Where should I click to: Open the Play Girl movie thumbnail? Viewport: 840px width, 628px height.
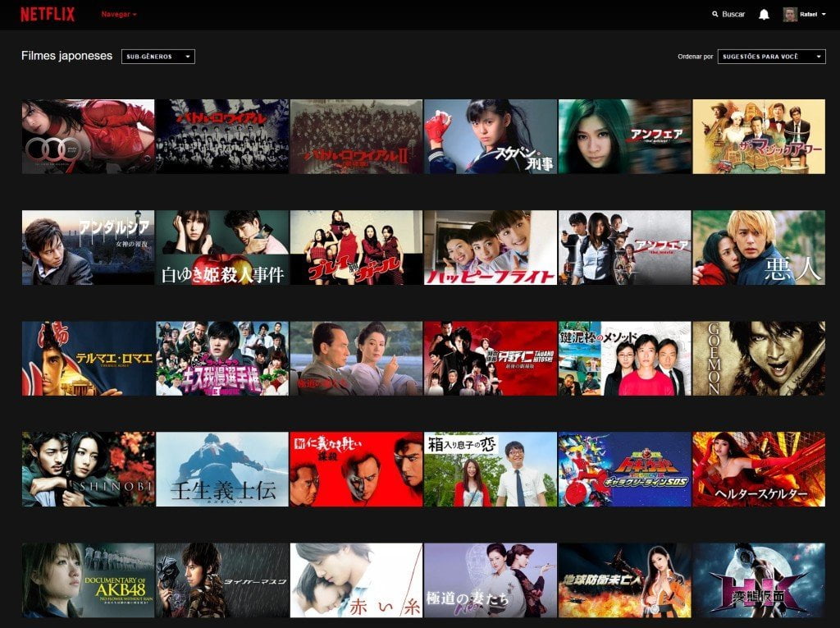click(x=356, y=247)
